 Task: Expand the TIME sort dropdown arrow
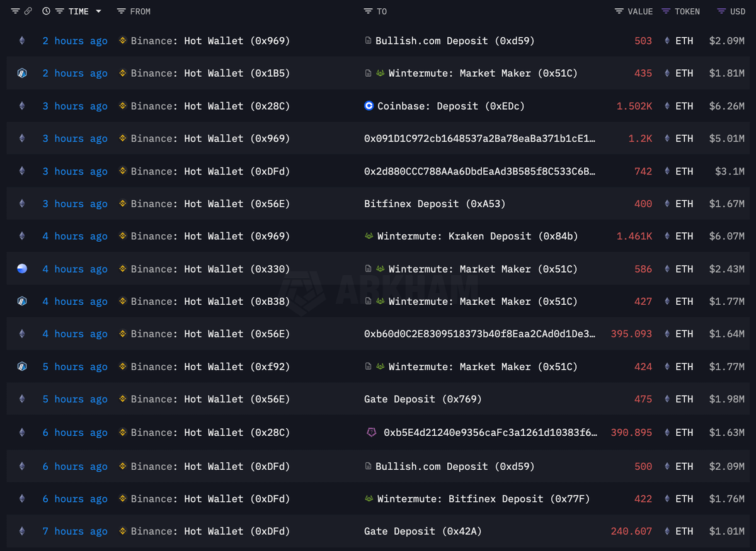click(x=98, y=11)
